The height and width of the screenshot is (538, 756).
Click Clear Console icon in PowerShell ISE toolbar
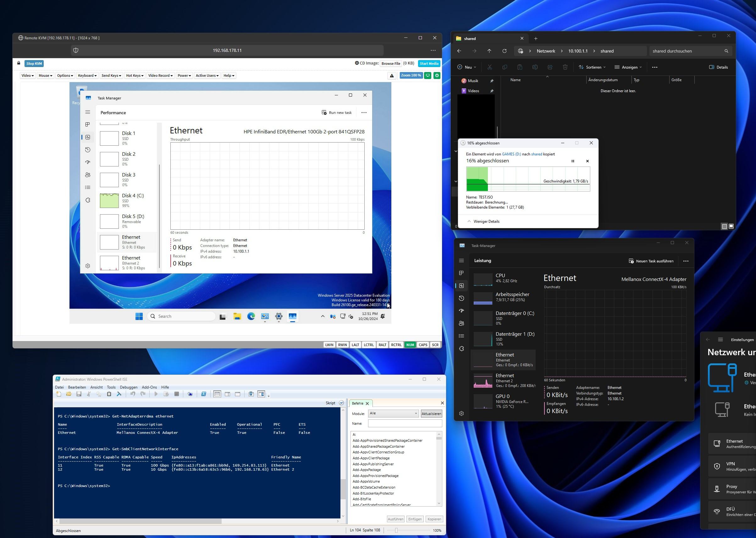click(119, 394)
